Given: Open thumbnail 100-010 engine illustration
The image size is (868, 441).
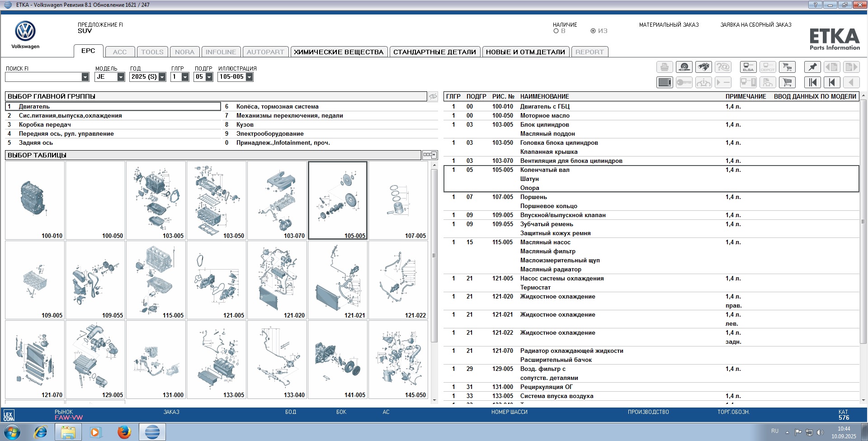Looking at the screenshot, I should (x=35, y=200).
